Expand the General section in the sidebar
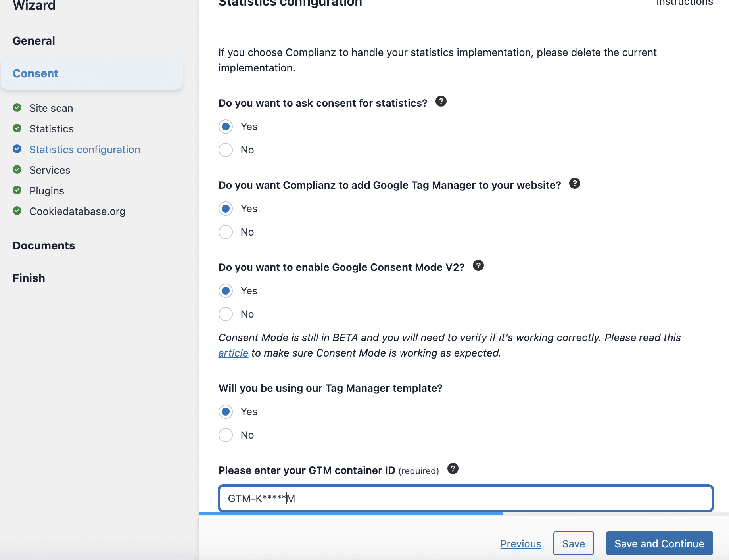The width and height of the screenshot is (729, 560). [34, 40]
